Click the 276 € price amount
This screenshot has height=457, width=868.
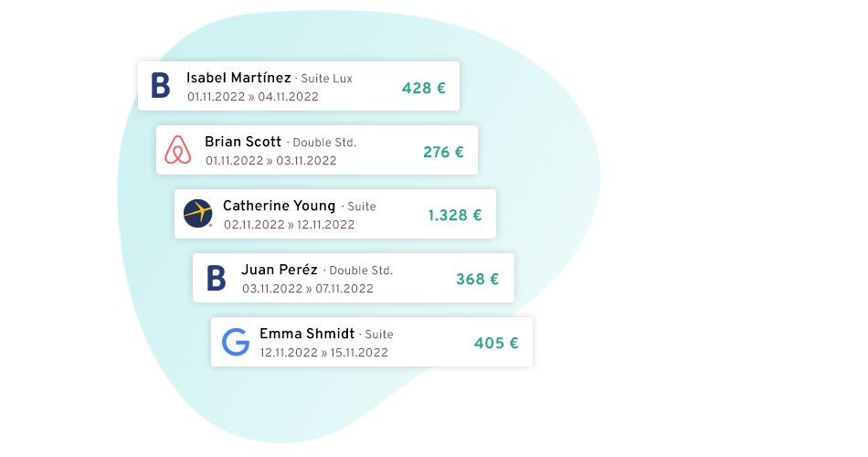tap(443, 153)
